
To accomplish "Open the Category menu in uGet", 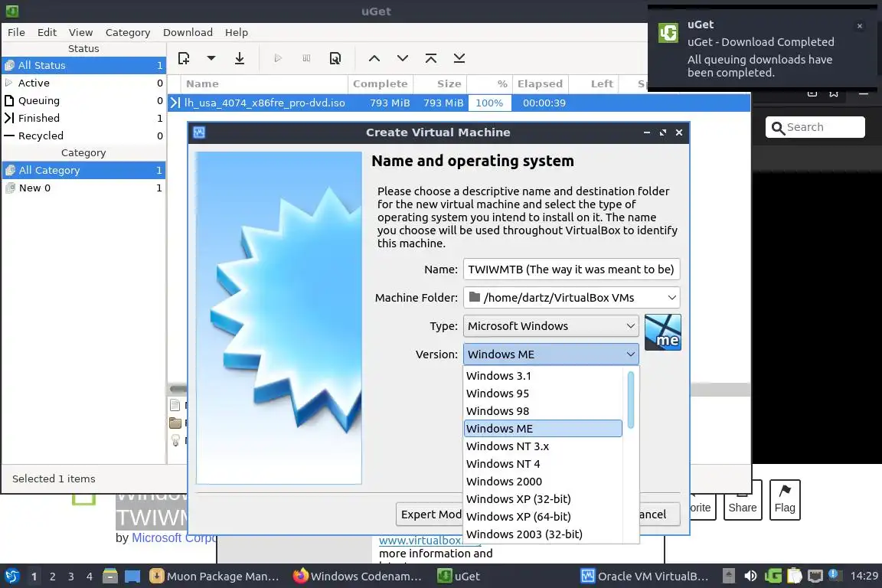I will pos(128,32).
